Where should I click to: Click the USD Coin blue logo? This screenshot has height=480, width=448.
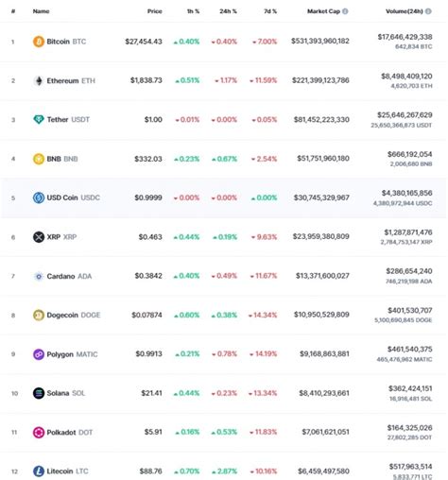[x=39, y=197]
